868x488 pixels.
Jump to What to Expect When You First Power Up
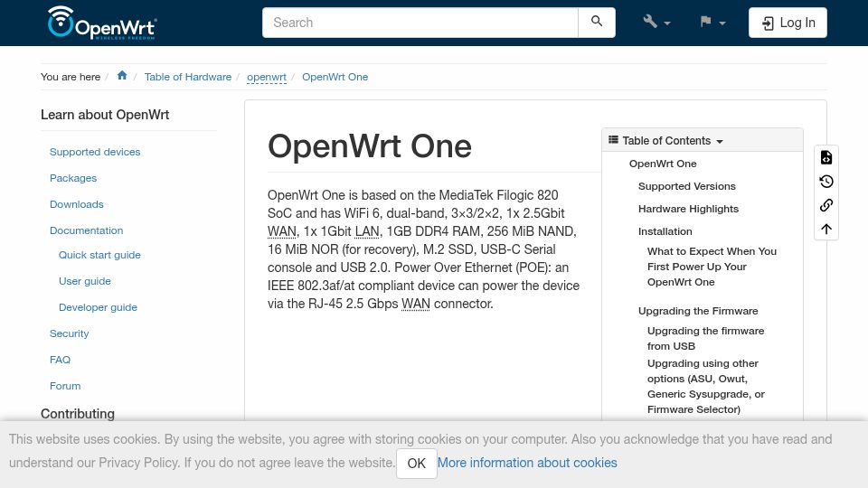click(712, 267)
